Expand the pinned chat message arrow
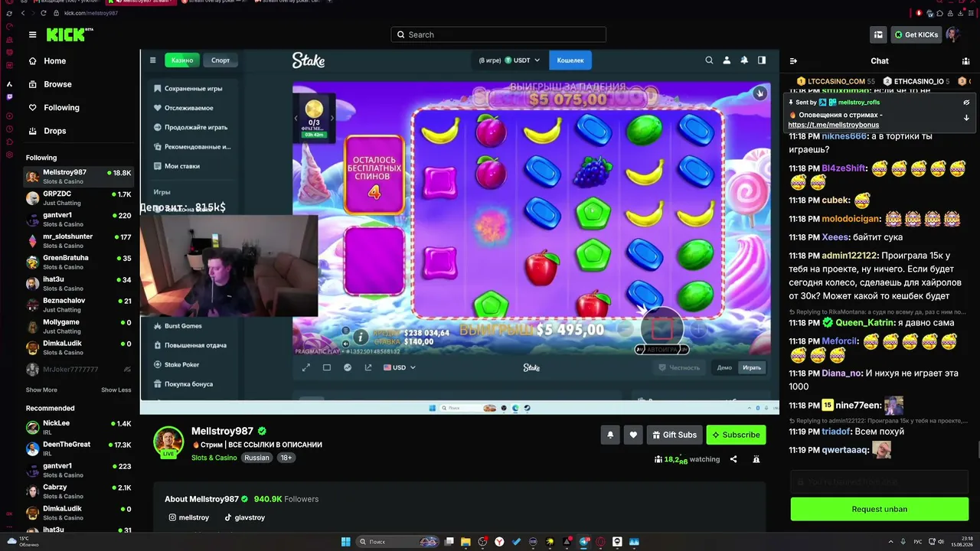Image resolution: width=980 pixels, height=551 pixels. [966, 118]
